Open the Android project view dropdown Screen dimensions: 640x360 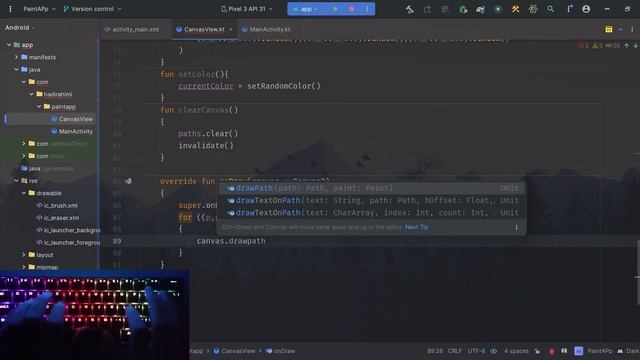point(20,27)
